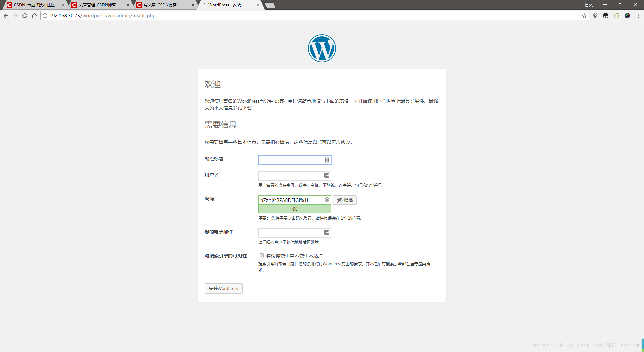Reload the WordPress install page
The image size is (644, 352).
coord(25,16)
